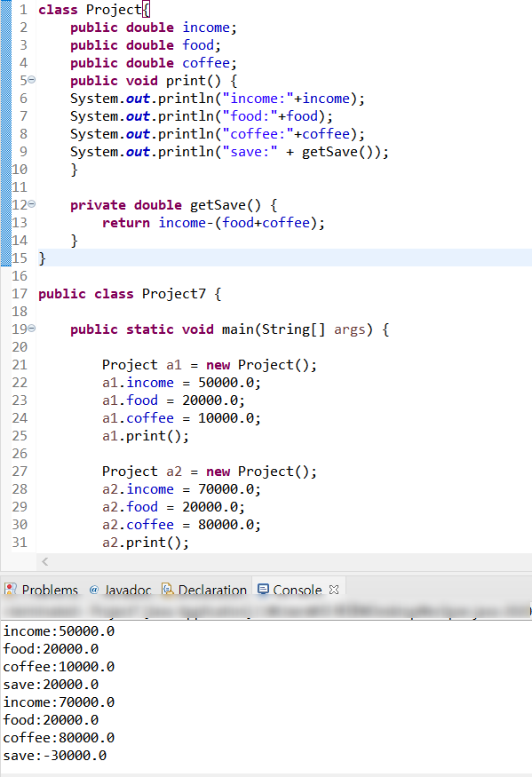Click line number 21 in the gutter

20,365
